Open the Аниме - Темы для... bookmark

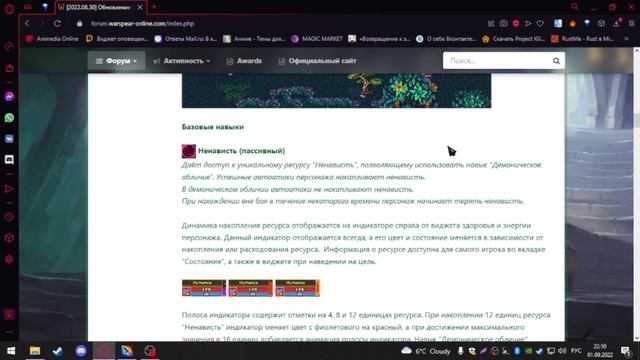254,39
